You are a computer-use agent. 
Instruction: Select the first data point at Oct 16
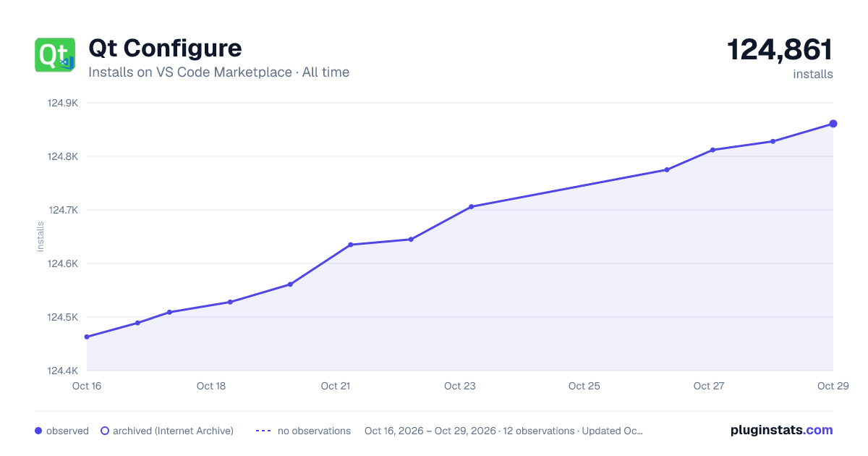[87, 337]
